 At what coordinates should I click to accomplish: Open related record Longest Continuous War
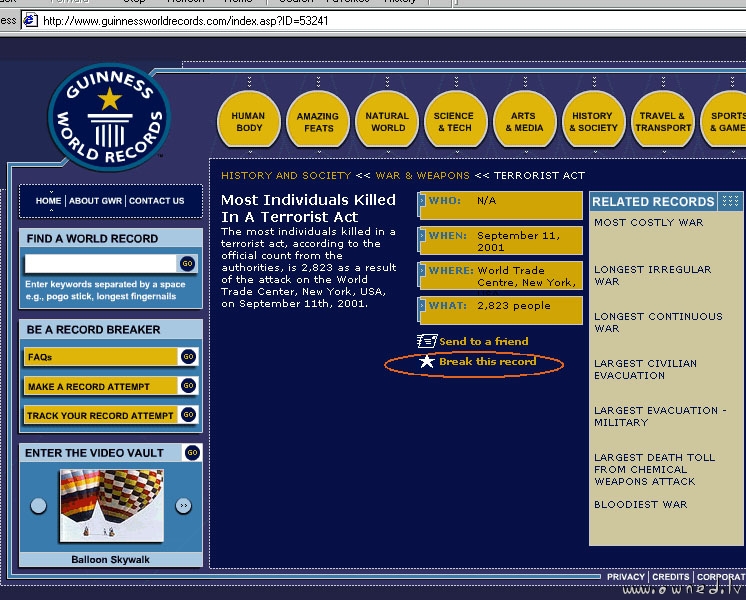pyautogui.click(x=658, y=322)
